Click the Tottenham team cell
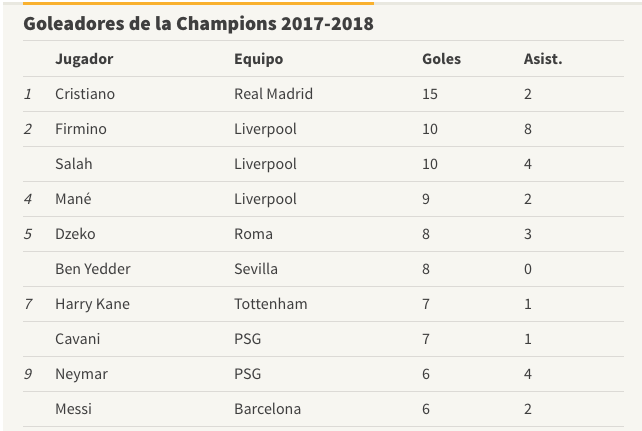Screen dimensions: 642x431 coord(270,304)
